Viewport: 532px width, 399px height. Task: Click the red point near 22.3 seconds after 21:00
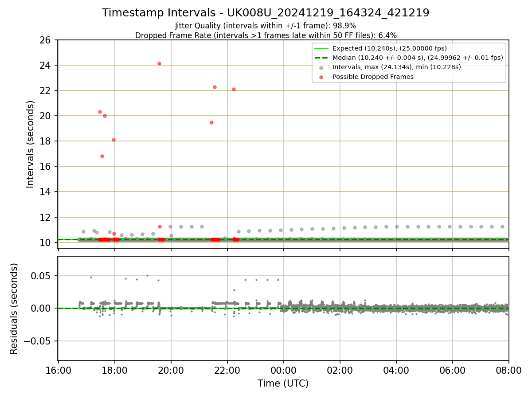click(x=215, y=87)
